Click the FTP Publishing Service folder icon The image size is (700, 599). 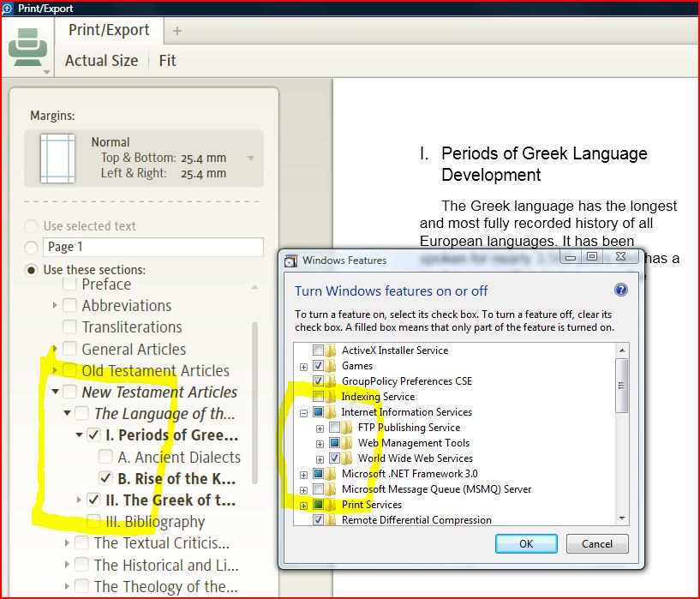tap(346, 427)
